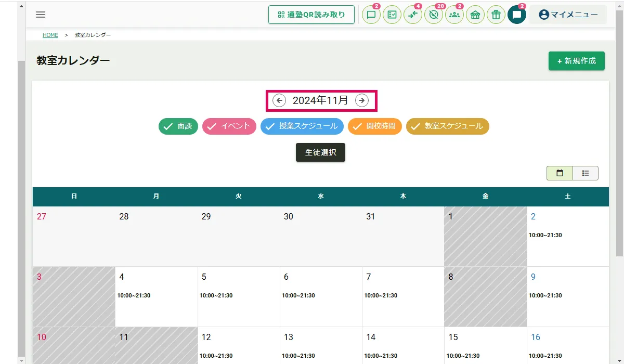The width and height of the screenshot is (624, 364).
Task: Select hatched November 1 cell
Action: pos(485,237)
